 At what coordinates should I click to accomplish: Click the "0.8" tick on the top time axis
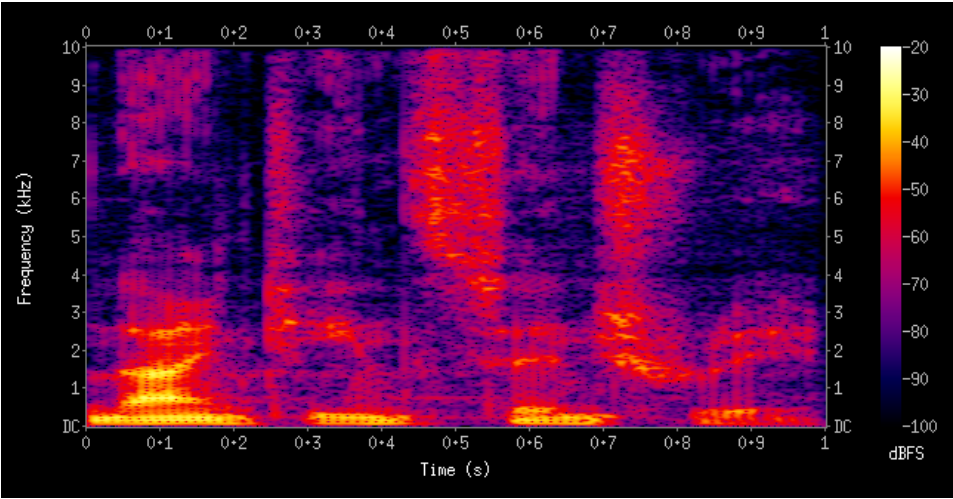[x=676, y=33]
